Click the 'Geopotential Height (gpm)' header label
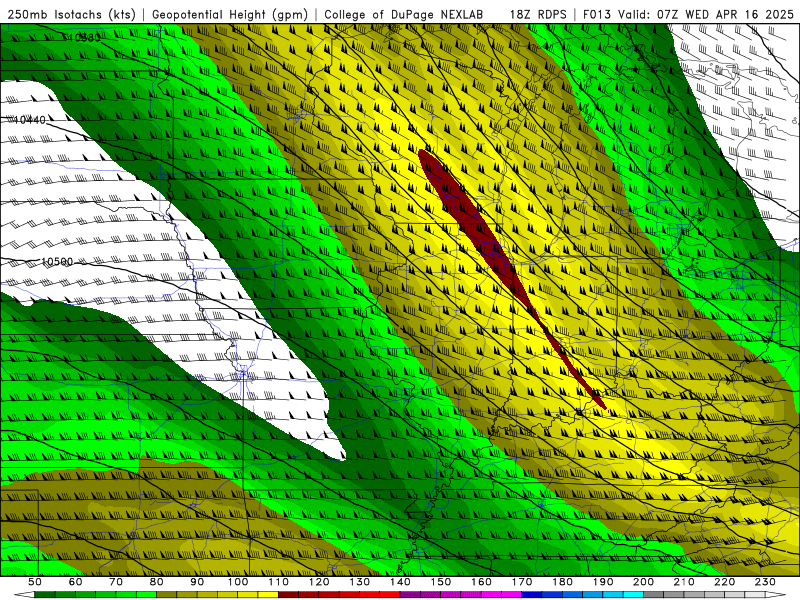Screen dimensions: 800x600 point(230,14)
